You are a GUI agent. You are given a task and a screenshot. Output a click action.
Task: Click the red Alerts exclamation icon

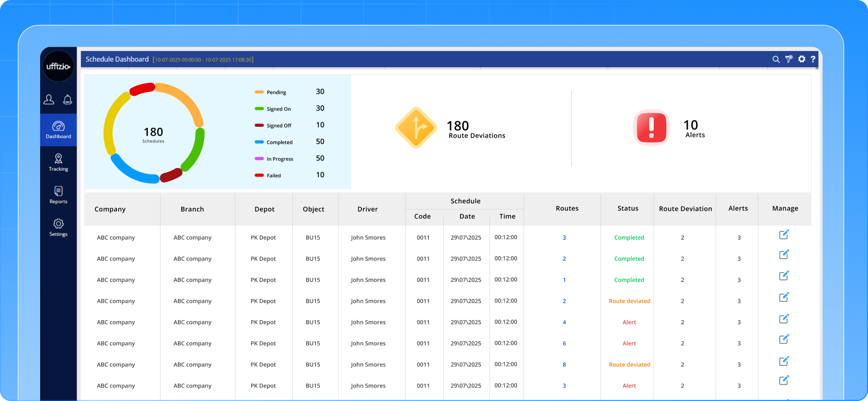[x=652, y=128]
